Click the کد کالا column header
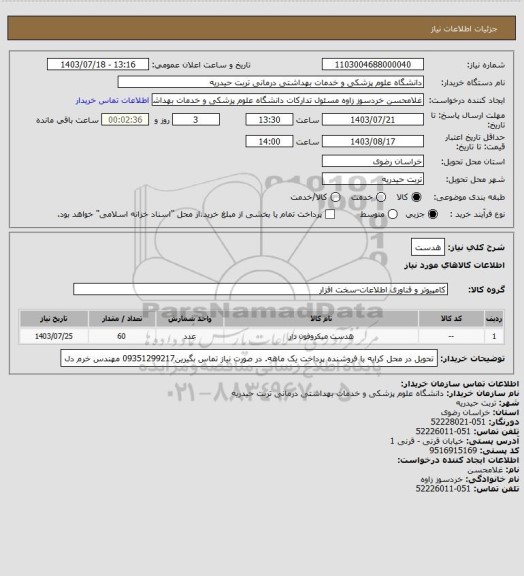The image size is (524, 576). click(451, 318)
